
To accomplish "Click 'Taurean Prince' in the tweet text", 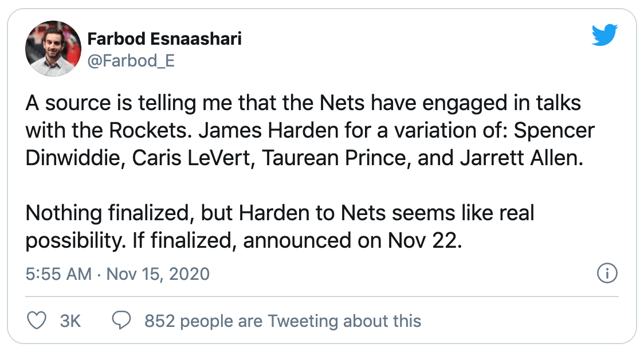I will 333,158.
